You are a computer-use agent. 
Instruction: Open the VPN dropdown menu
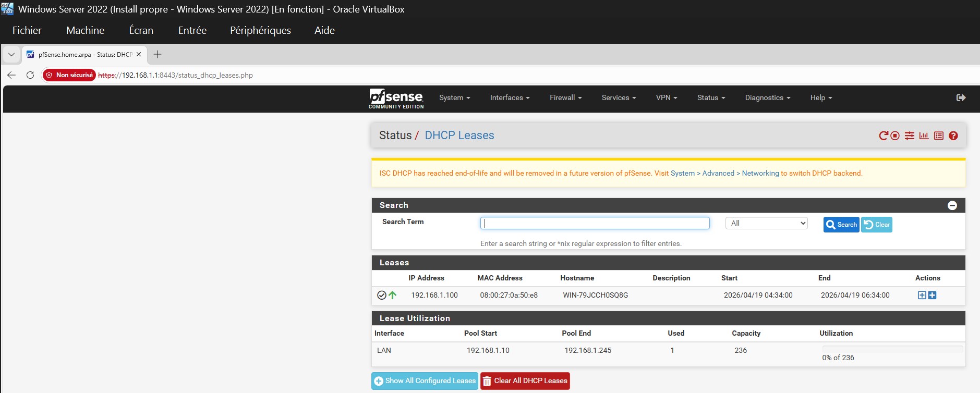click(x=667, y=97)
